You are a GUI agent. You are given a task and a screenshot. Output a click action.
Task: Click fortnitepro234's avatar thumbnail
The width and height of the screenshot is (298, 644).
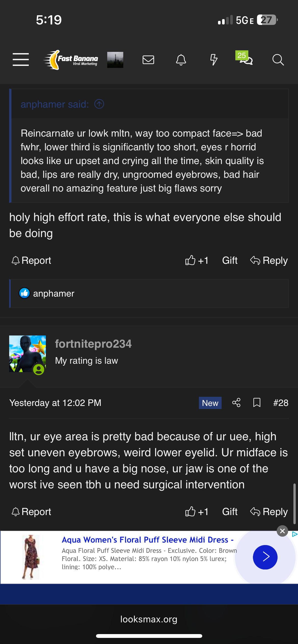coord(28,354)
